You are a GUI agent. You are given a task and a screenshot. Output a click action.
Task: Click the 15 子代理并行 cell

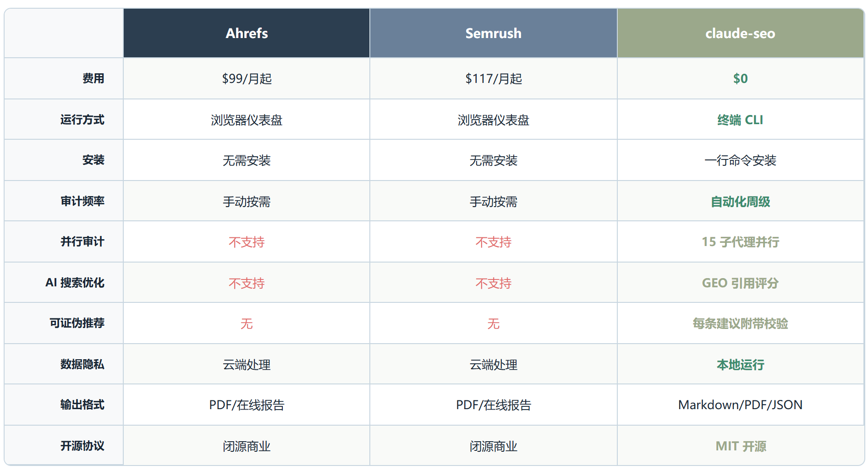pyautogui.click(x=741, y=241)
